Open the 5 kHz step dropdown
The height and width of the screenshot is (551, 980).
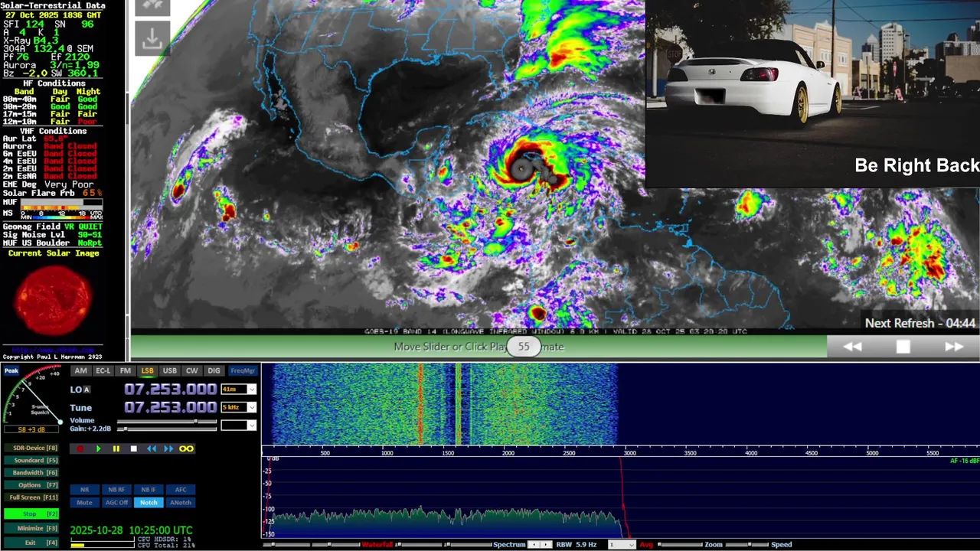[x=238, y=407]
